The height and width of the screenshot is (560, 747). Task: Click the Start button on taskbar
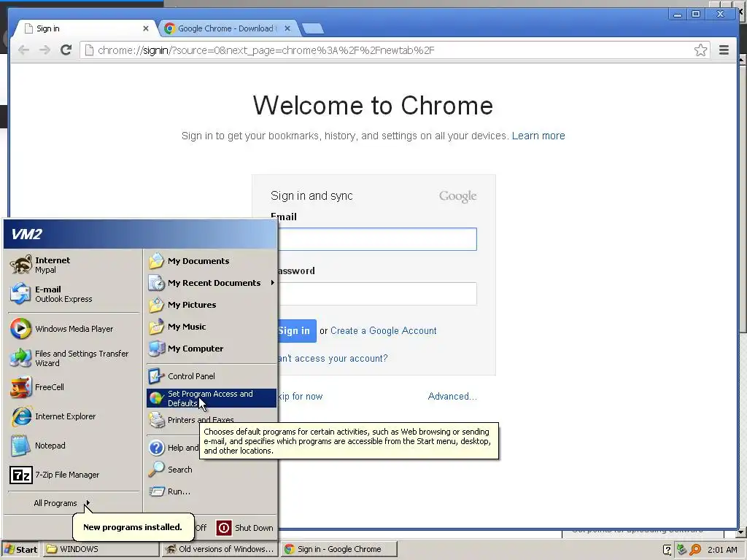point(21,549)
